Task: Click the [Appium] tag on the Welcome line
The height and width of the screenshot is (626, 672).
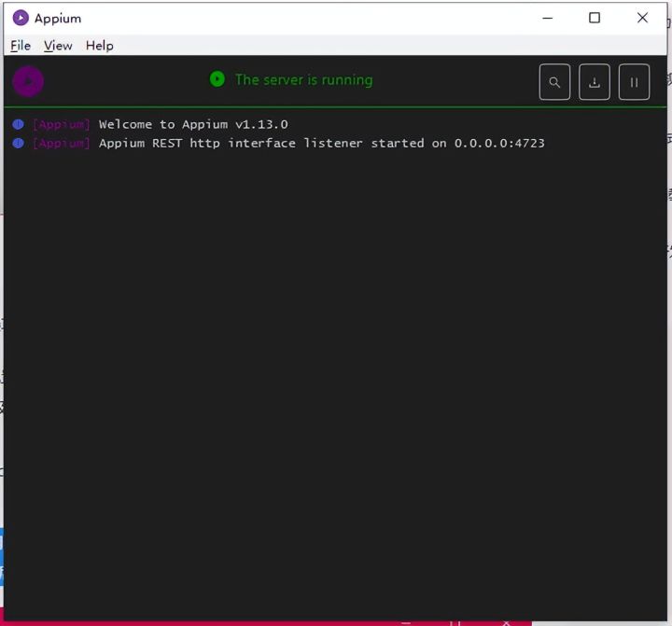Action: 62,124
